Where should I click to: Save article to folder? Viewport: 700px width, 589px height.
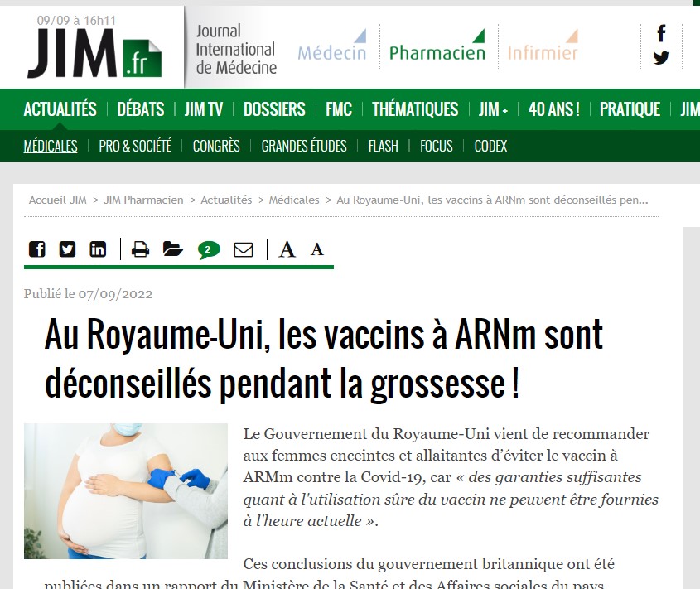point(173,249)
